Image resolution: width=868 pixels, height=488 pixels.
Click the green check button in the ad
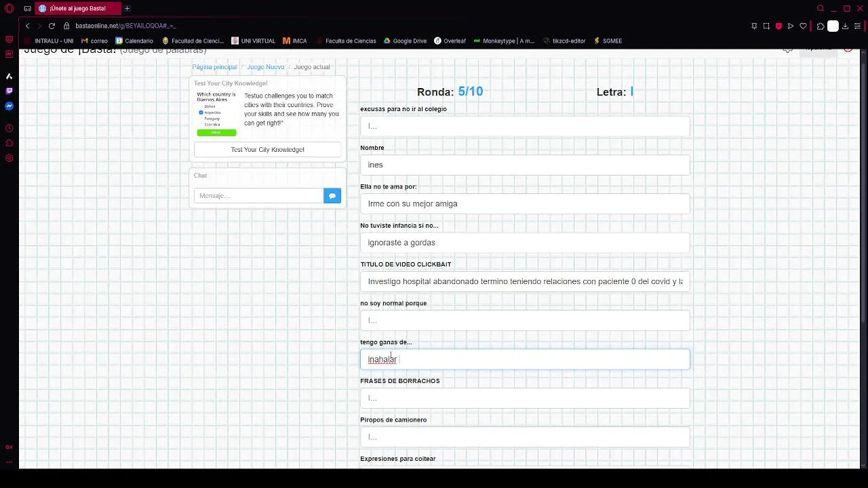(x=216, y=133)
